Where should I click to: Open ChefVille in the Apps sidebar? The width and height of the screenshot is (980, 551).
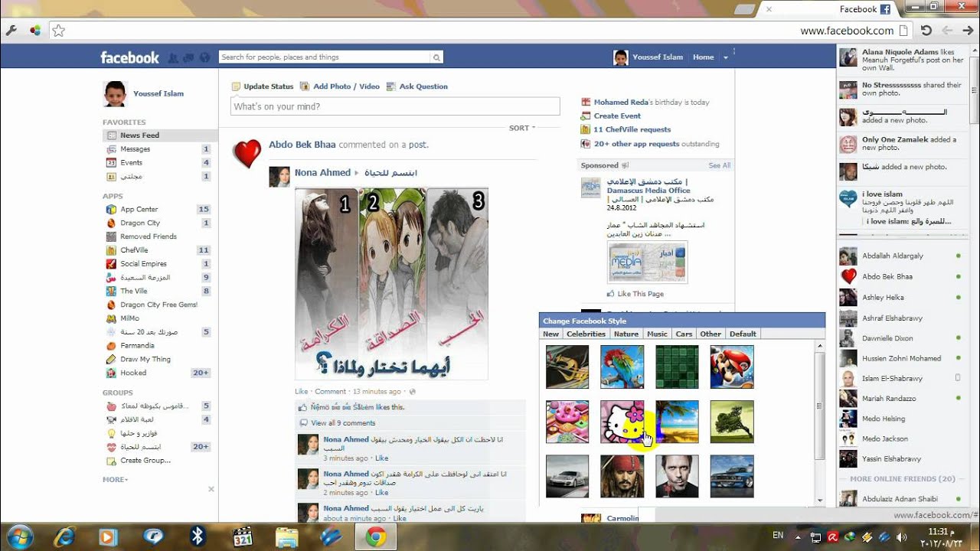[x=134, y=250]
